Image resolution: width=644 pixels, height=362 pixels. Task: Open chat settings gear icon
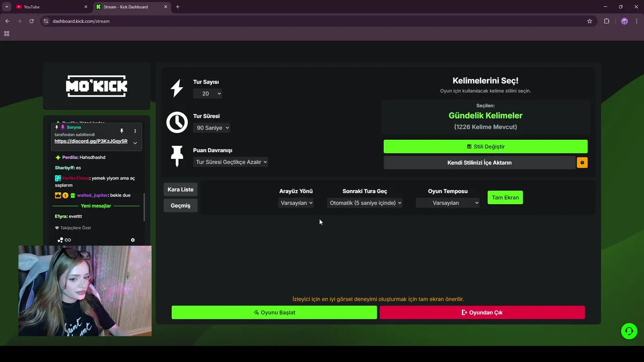click(x=133, y=240)
